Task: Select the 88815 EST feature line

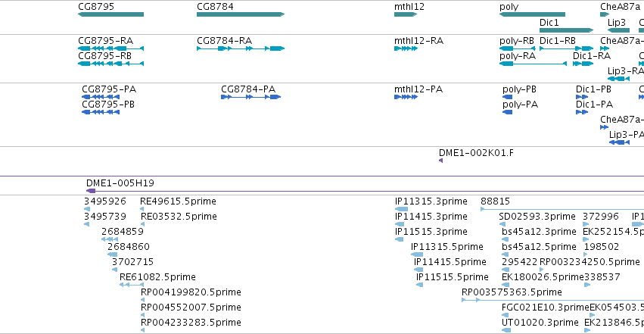Action: pos(562,209)
